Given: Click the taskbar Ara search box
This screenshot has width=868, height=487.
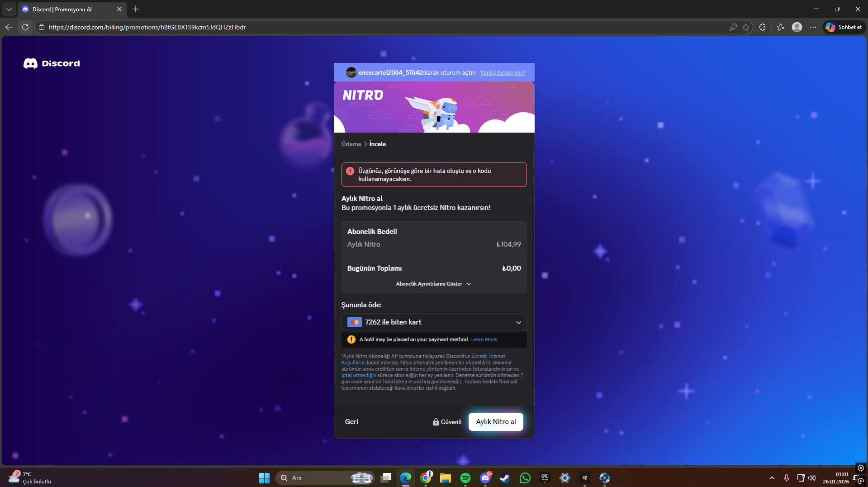Looking at the screenshot, I should tap(326, 478).
